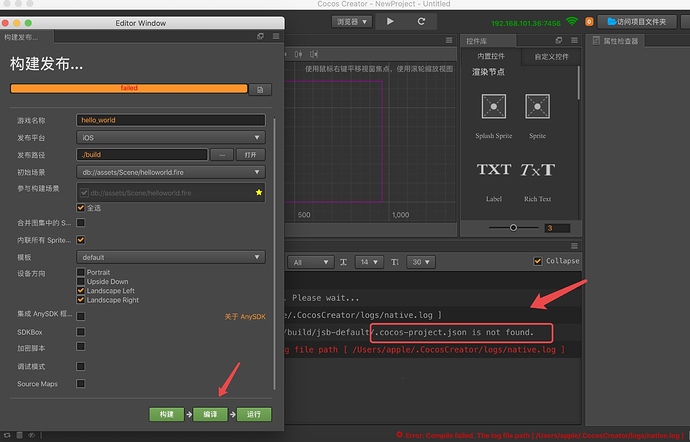Select the properties inspector panel tab
This screenshot has height=442, width=690.
(x=615, y=41)
